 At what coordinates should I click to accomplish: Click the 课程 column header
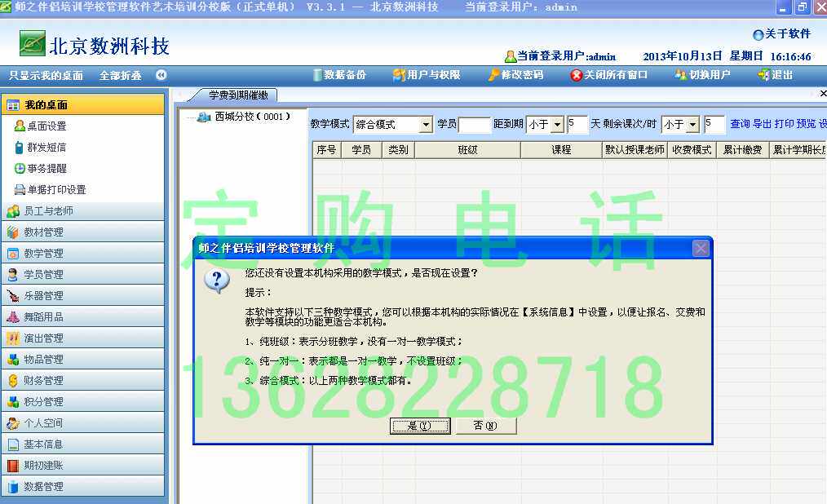click(561, 150)
